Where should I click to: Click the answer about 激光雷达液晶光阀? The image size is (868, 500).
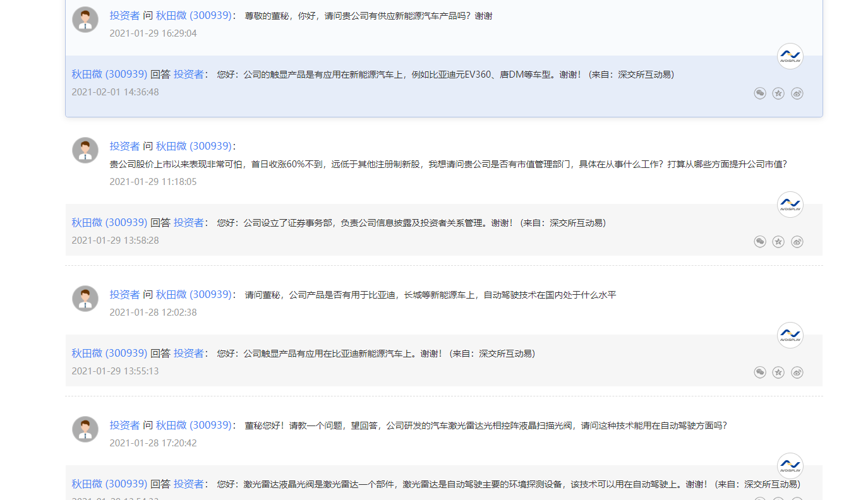[x=509, y=484]
